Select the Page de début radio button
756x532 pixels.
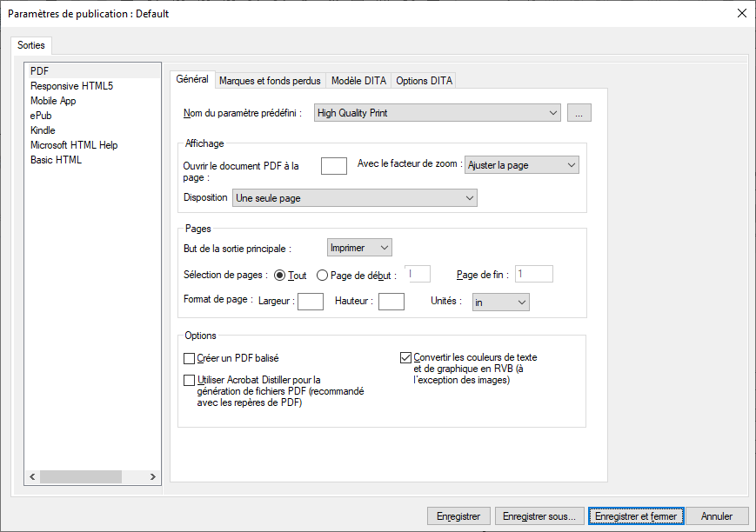click(323, 275)
